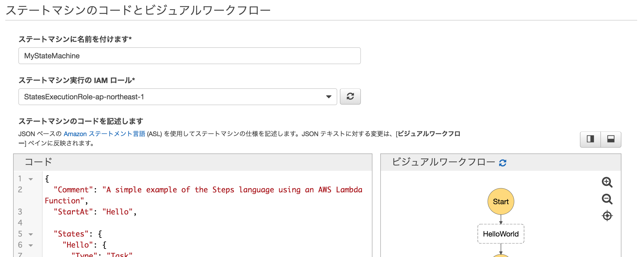The width and height of the screenshot is (644, 257).
Task: Open the StatesExecutionRole-ap-northeast-1 dropdown
Action: click(x=329, y=96)
